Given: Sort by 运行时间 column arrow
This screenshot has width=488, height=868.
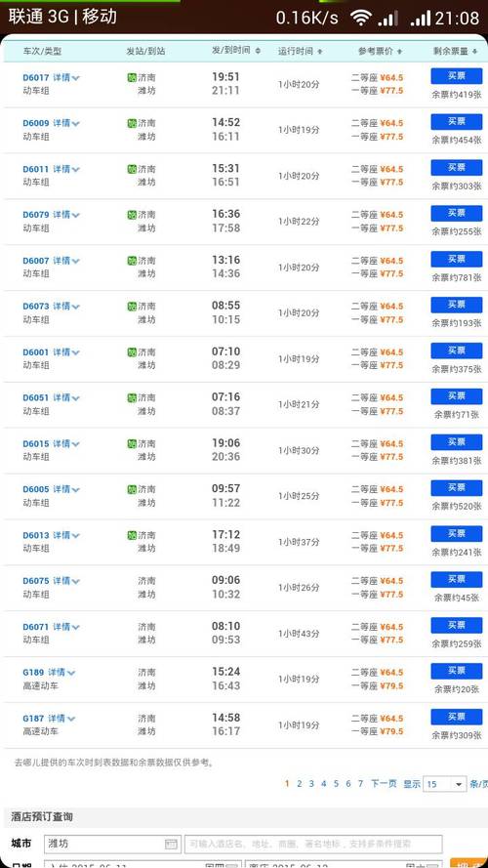Looking at the screenshot, I should tap(320, 51).
